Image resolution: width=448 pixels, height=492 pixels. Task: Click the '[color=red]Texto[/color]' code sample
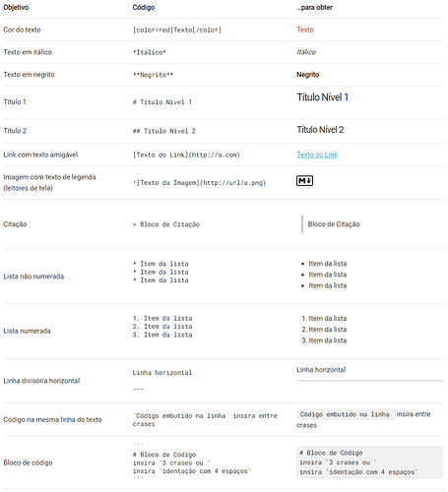tap(177, 30)
